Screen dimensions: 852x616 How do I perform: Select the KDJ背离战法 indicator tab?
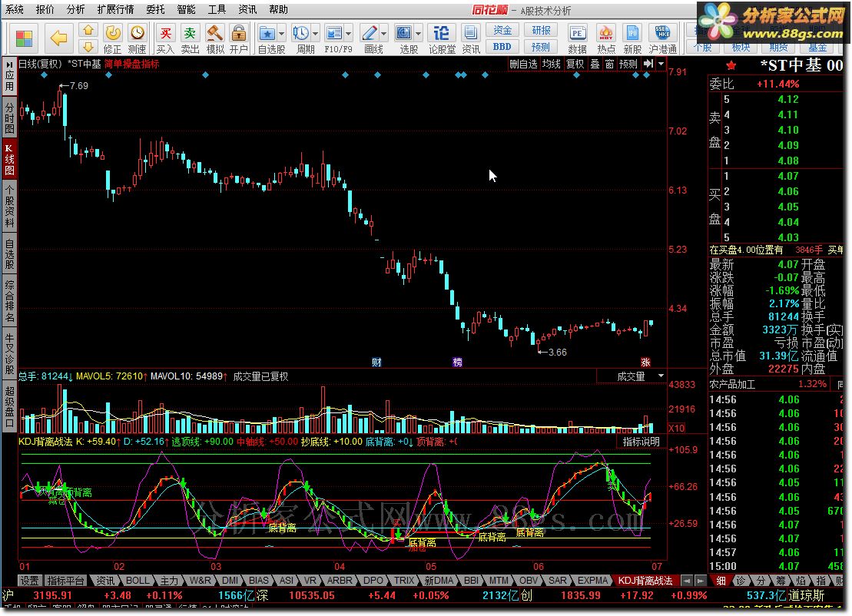click(x=645, y=580)
